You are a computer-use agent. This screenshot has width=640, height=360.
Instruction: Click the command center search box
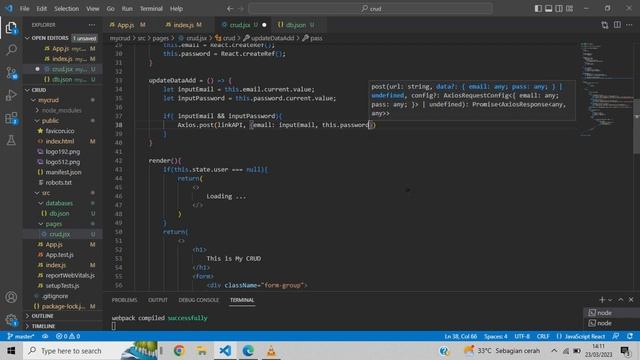370,9
